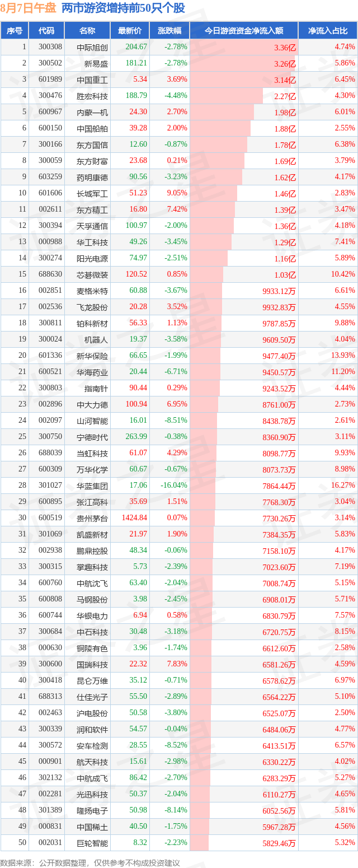Click the title 两市游资增持前50只个股
Viewport: 358px width, 868px height.
coord(123,8)
